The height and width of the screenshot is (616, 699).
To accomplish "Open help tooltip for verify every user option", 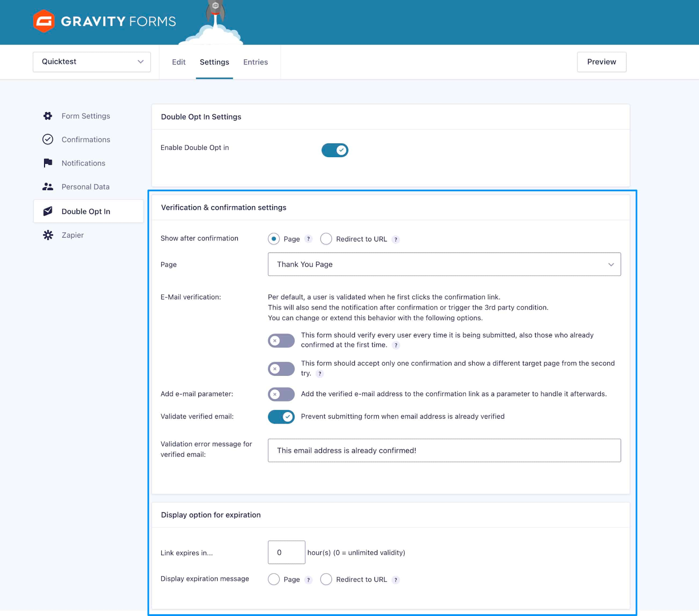I will point(396,345).
